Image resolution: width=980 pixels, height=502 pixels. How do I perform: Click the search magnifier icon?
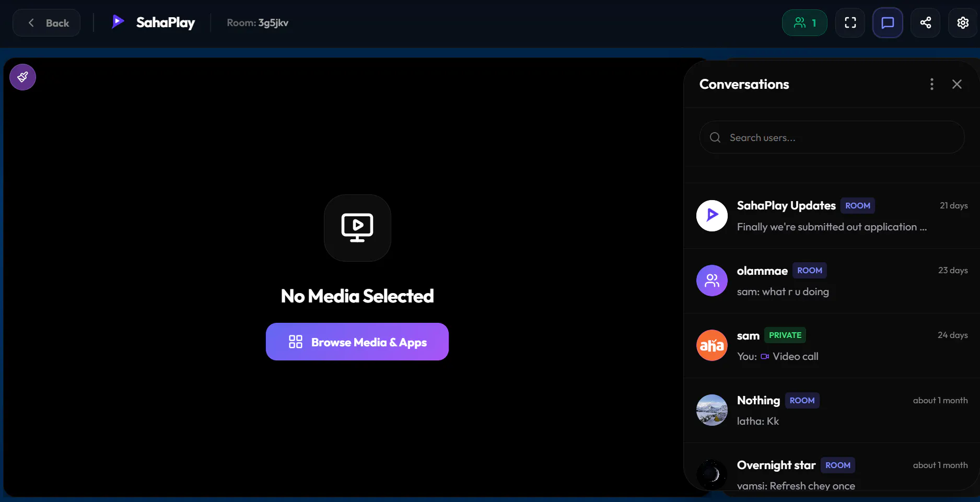tap(715, 137)
